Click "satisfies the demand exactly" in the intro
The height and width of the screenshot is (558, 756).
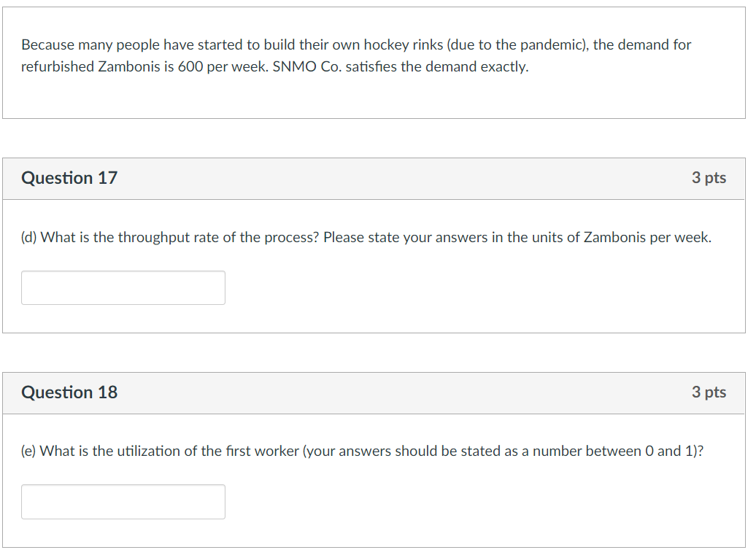click(x=437, y=66)
